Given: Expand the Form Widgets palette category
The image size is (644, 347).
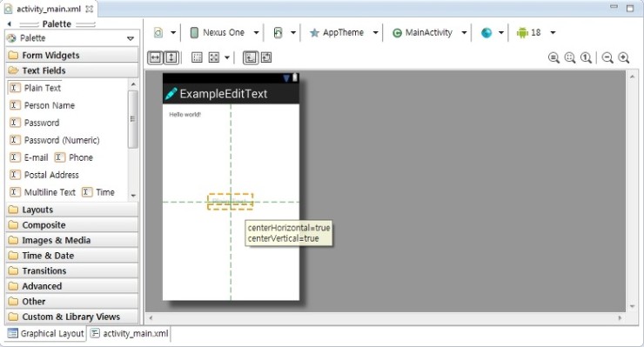Looking at the screenshot, I should [72, 55].
